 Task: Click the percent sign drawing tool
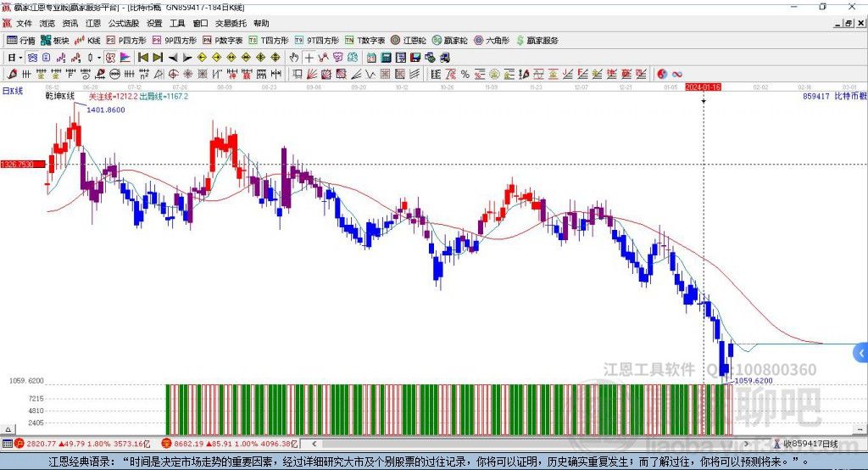(465, 74)
